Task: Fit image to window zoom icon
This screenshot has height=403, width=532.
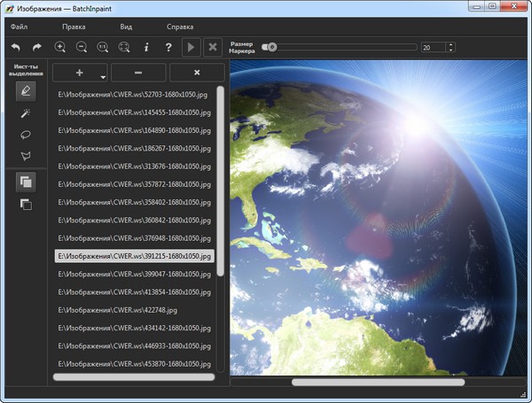Action: pyautogui.click(x=125, y=47)
